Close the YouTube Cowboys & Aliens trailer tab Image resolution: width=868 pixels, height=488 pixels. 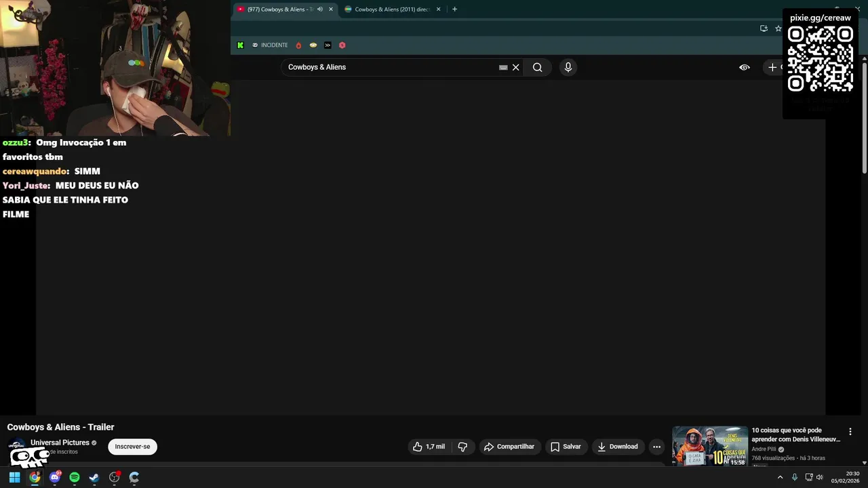(331, 9)
